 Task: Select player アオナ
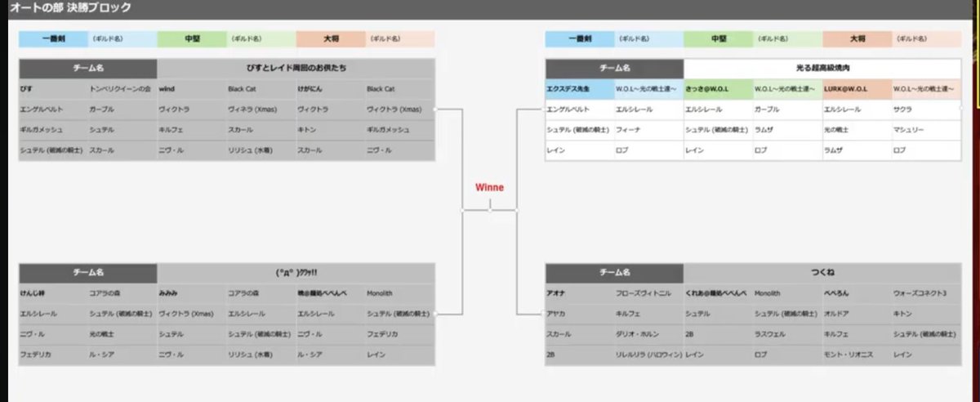pyautogui.click(x=557, y=293)
